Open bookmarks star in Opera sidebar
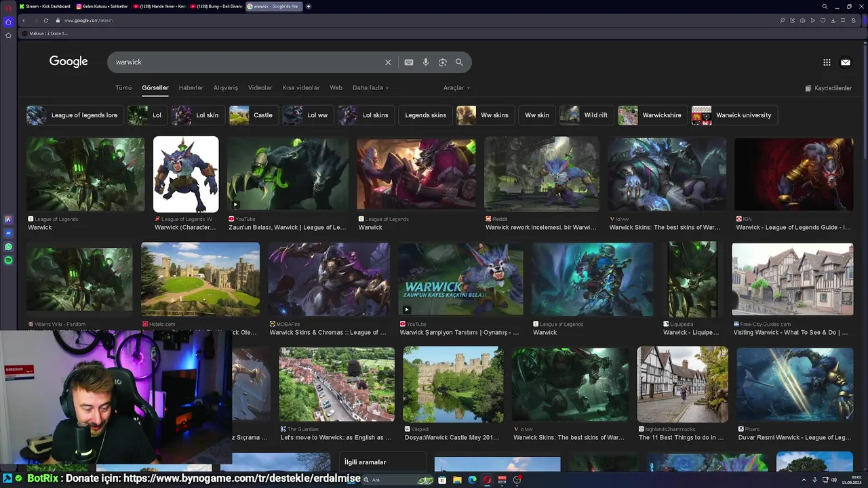868x488 pixels. click(x=8, y=35)
